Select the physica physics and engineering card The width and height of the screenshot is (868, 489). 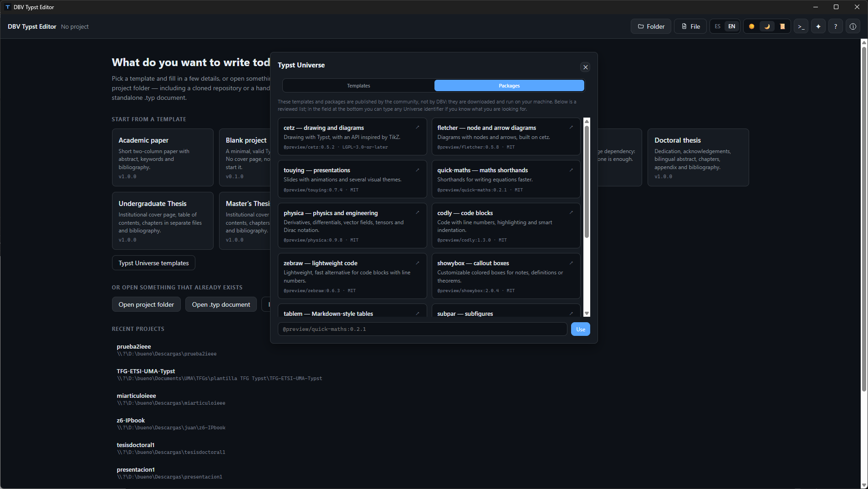click(x=352, y=226)
